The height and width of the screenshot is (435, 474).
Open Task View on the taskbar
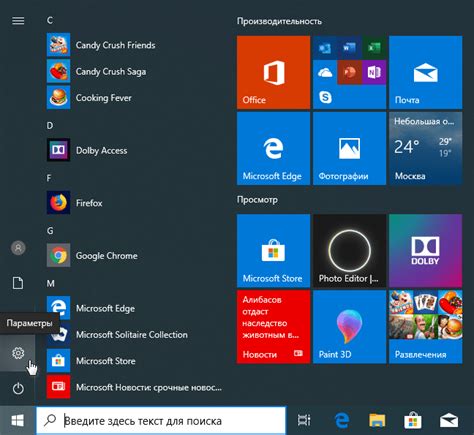[304, 420]
